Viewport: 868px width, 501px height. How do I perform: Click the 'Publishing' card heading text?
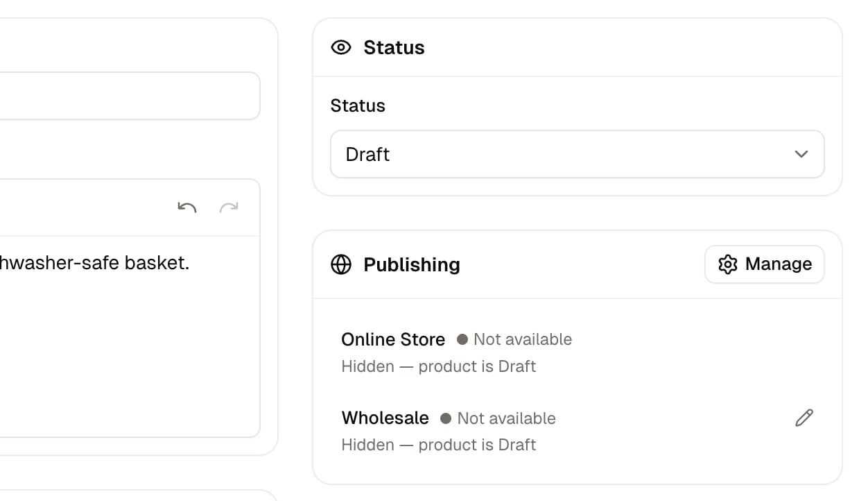point(412,264)
